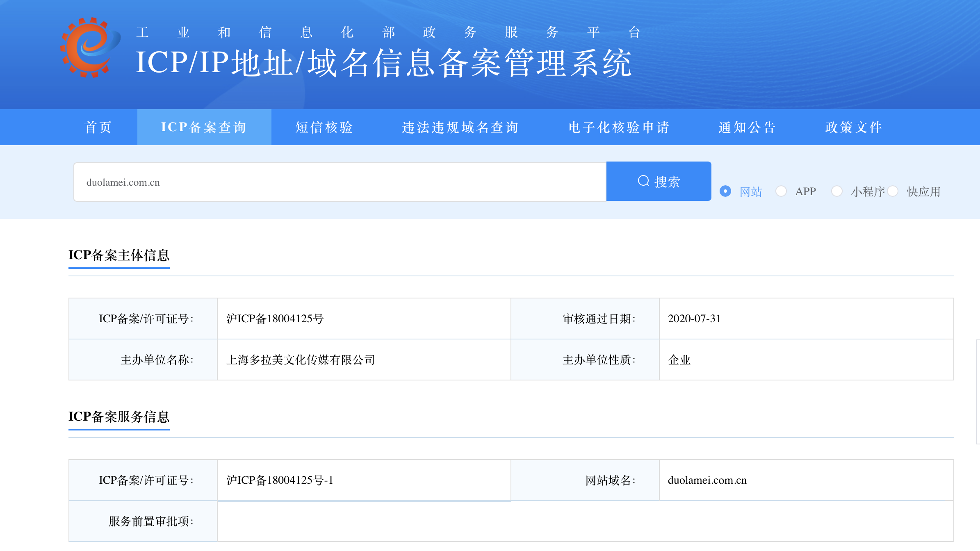Open 政策文件 navigation item

pos(854,127)
